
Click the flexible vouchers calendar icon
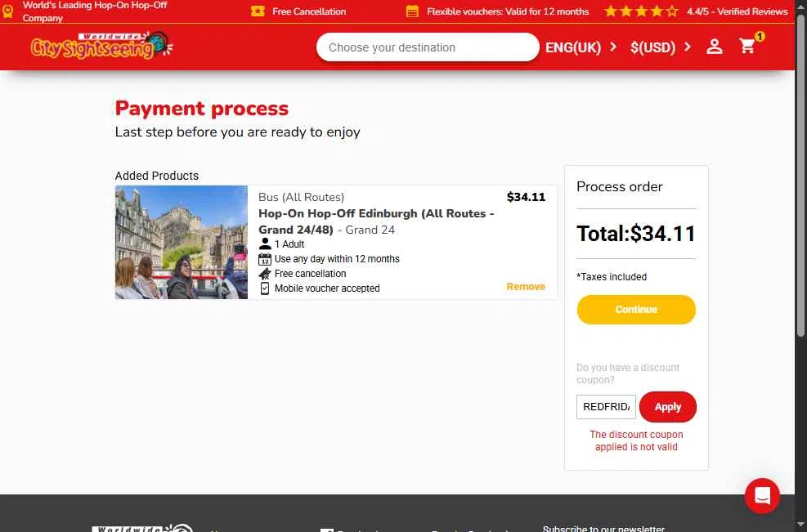412,11
